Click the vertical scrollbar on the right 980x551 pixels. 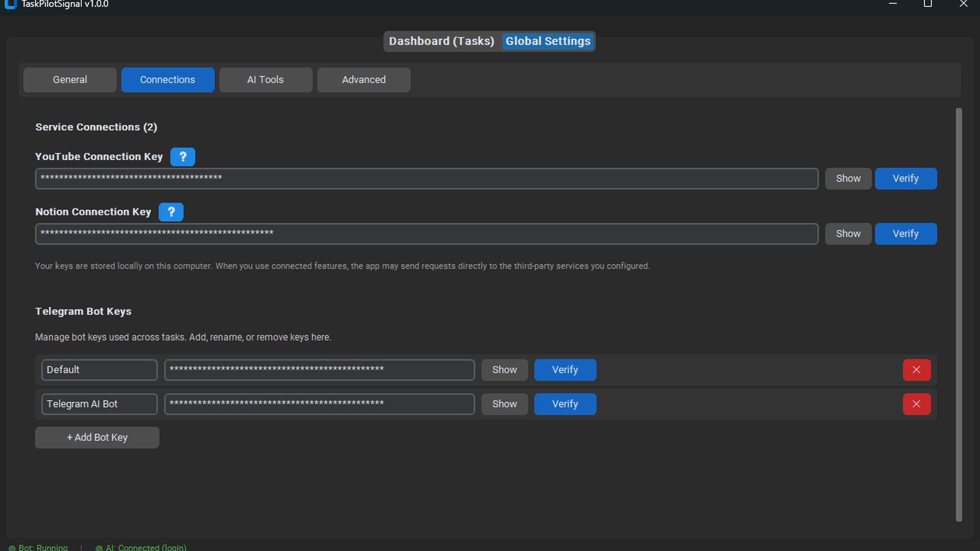click(959, 314)
